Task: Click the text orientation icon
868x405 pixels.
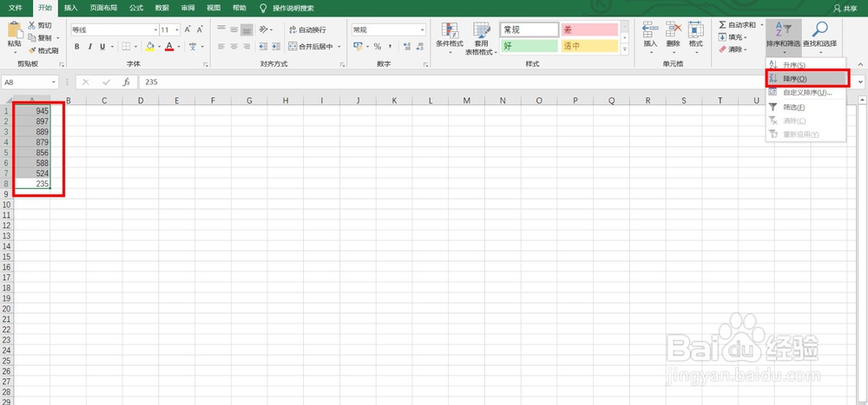Action: pyautogui.click(x=264, y=29)
